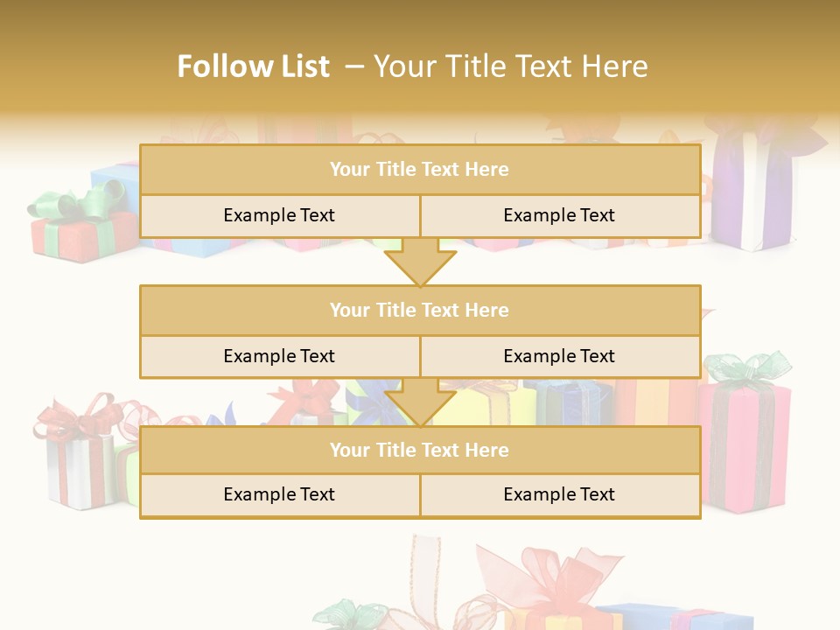Click the left "Example Text" cell in middle block
The width and height of the screenshot is (840, 630).
(x=279, y=357)
